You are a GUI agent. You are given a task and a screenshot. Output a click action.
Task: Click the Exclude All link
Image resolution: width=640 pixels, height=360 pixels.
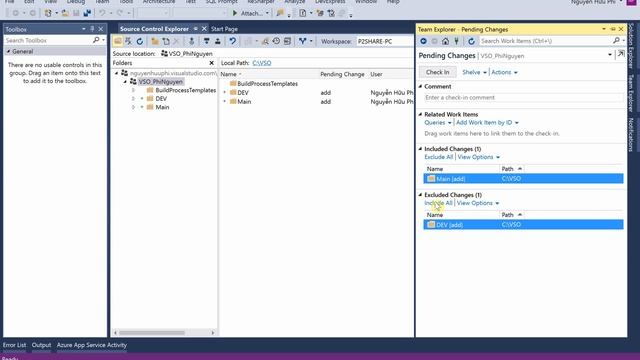[439, 157]
